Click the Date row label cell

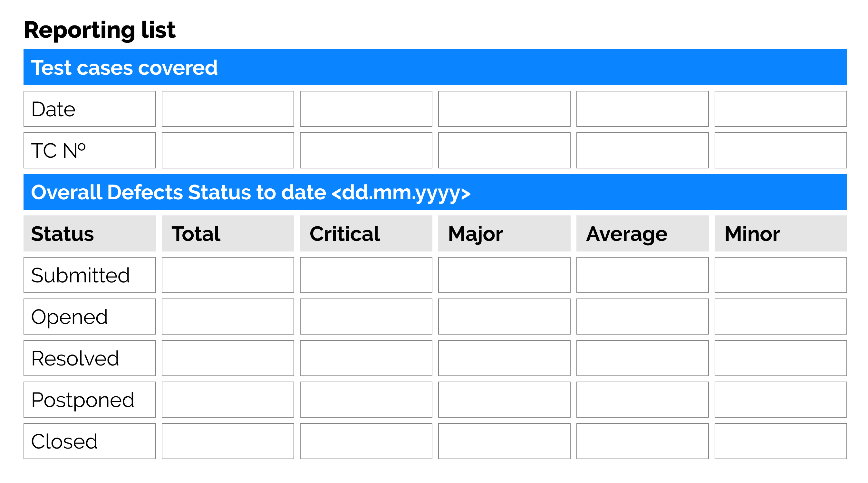(90, 109)
